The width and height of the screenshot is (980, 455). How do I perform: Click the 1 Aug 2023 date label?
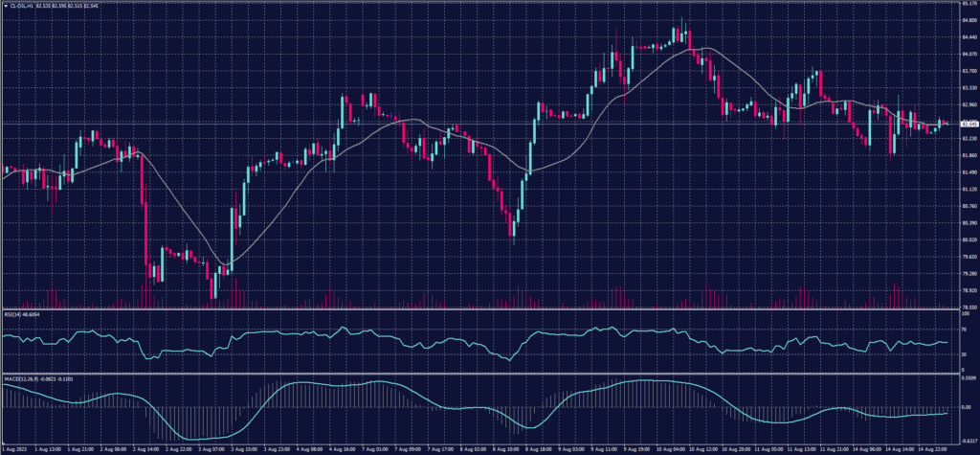tap(15, 447)
